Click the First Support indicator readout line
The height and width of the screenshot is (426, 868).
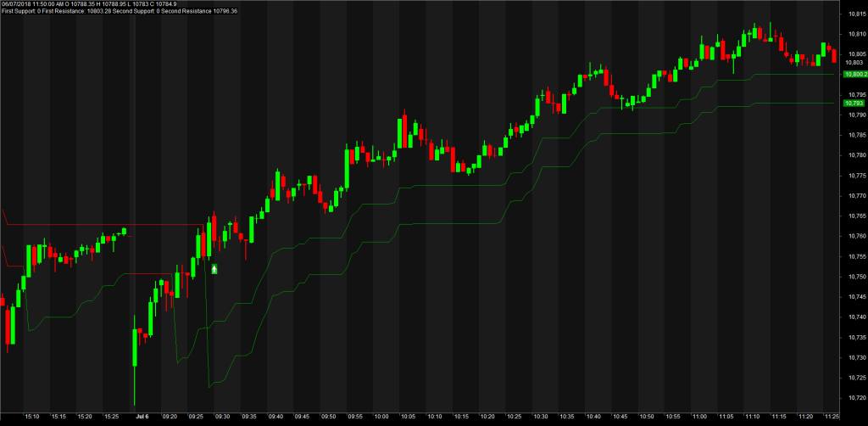[119, 10]
